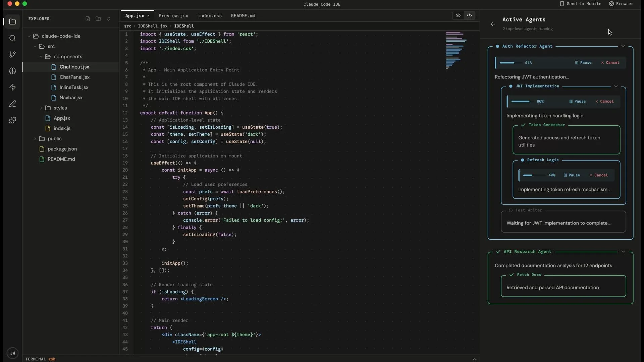Viewport: 644px width, 362px height.
Task: Open the Search icon in sidebar
Action: 12,38
